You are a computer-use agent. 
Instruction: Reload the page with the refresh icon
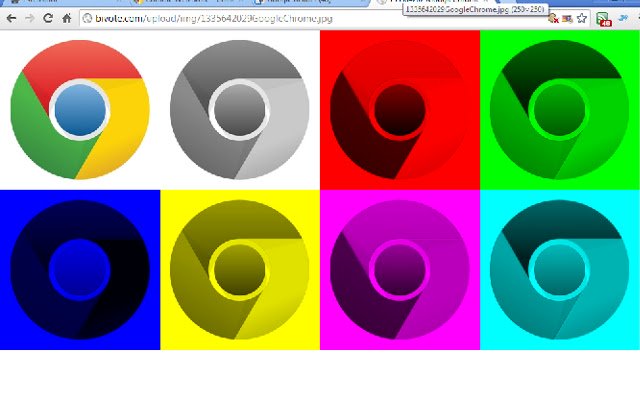pos(48,18)
